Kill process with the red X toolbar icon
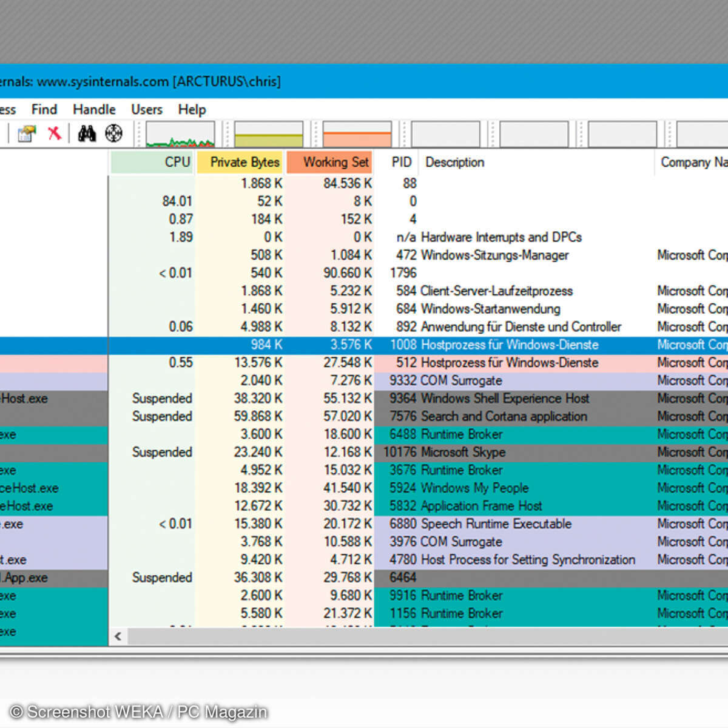The image size is (728, 728). pyautogui.click(x=55, y=133)
